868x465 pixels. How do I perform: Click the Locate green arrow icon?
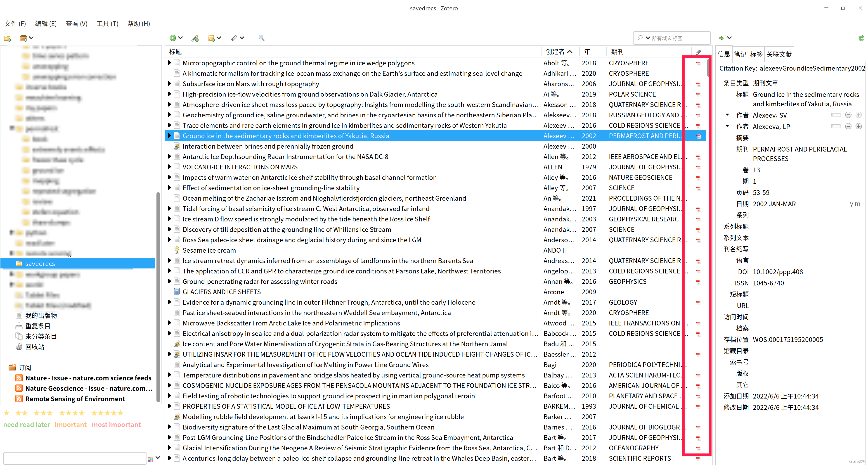tap(721, 38)
